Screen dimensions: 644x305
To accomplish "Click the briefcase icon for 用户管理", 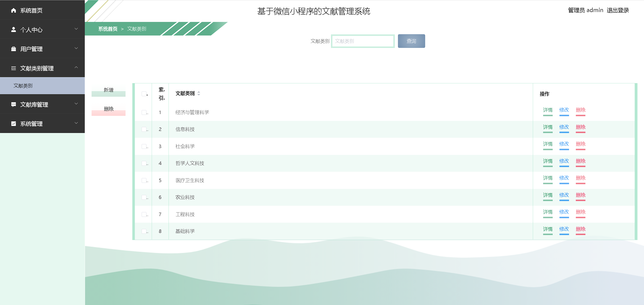I will (14, 49).
